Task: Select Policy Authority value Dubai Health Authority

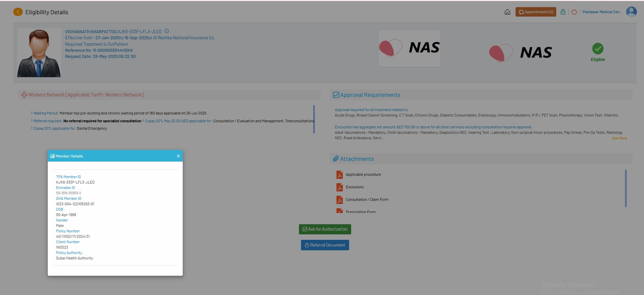Action: (75, 258)
